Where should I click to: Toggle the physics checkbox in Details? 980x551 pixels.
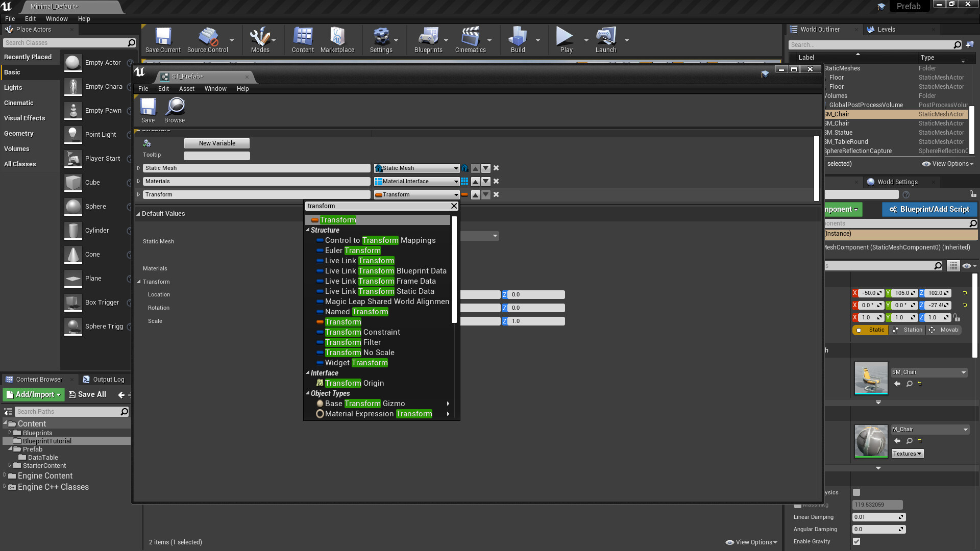point(856,493)
